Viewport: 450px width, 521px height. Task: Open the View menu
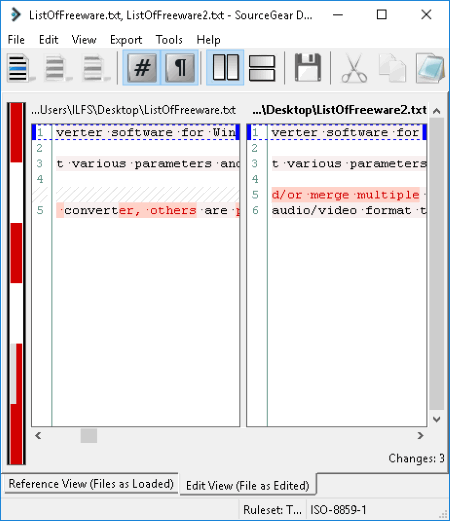click(84, 40)
